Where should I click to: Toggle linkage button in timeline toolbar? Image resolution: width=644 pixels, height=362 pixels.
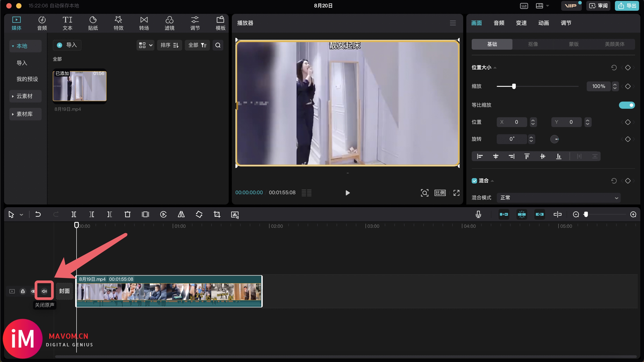[540, 214]
